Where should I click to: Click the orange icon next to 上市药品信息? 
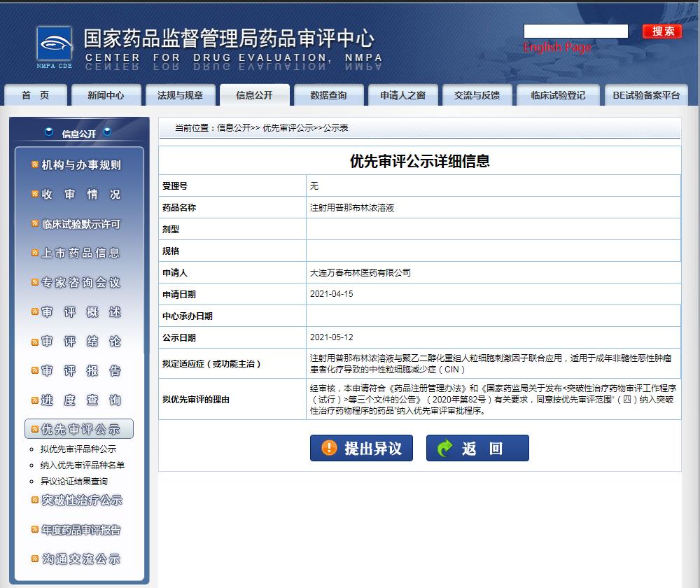(35, 253)
